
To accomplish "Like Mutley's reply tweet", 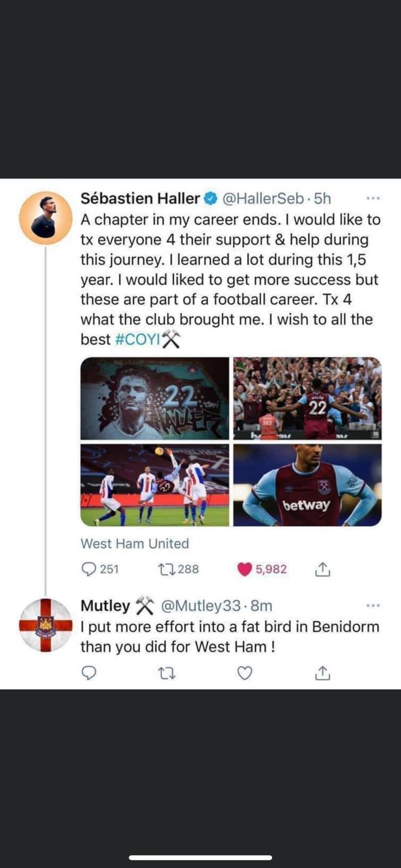I will (x=245, y=673).
